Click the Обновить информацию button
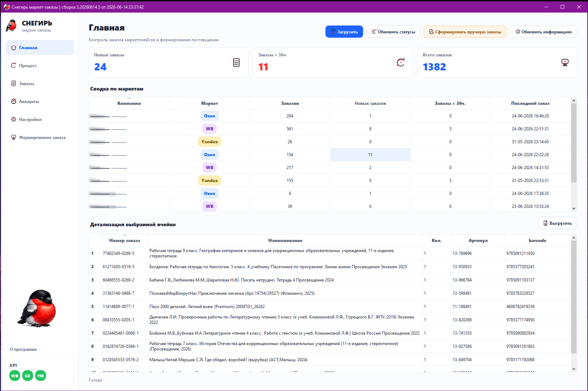588x391 pixels. click(x=543, y=32)
